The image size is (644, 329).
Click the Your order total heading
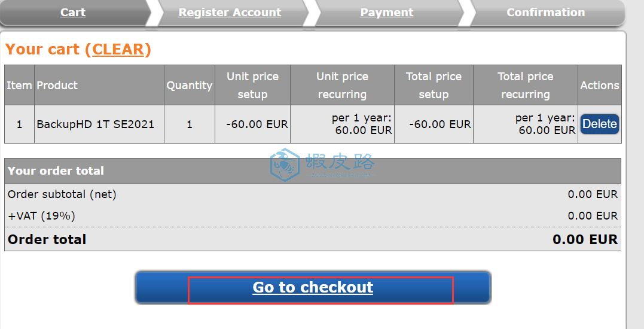(56, 171)
